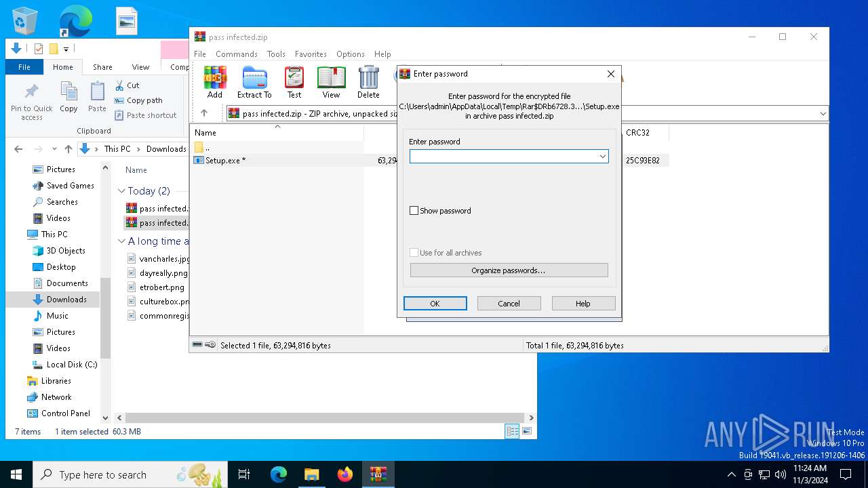Select the parent folder '..' row
The width and height of the screenshot is (868, 488).
pos(278,147)
